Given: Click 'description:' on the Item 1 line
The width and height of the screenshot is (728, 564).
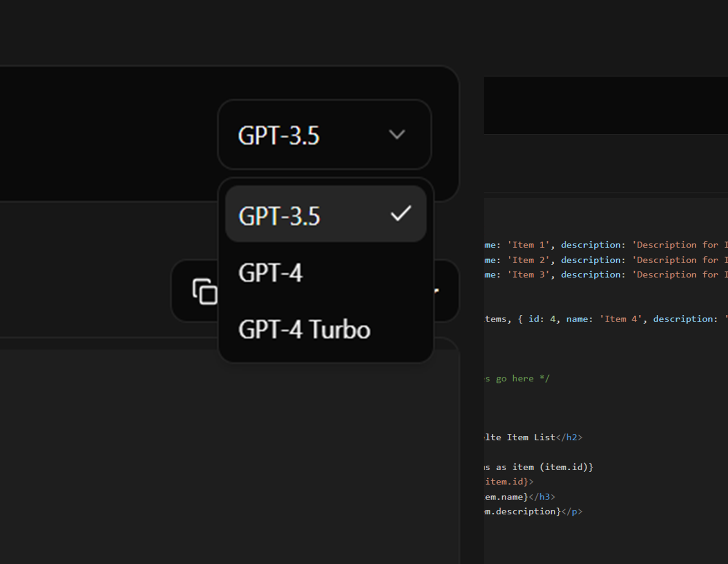Looking at the screenshot, I should coord(593,245).
